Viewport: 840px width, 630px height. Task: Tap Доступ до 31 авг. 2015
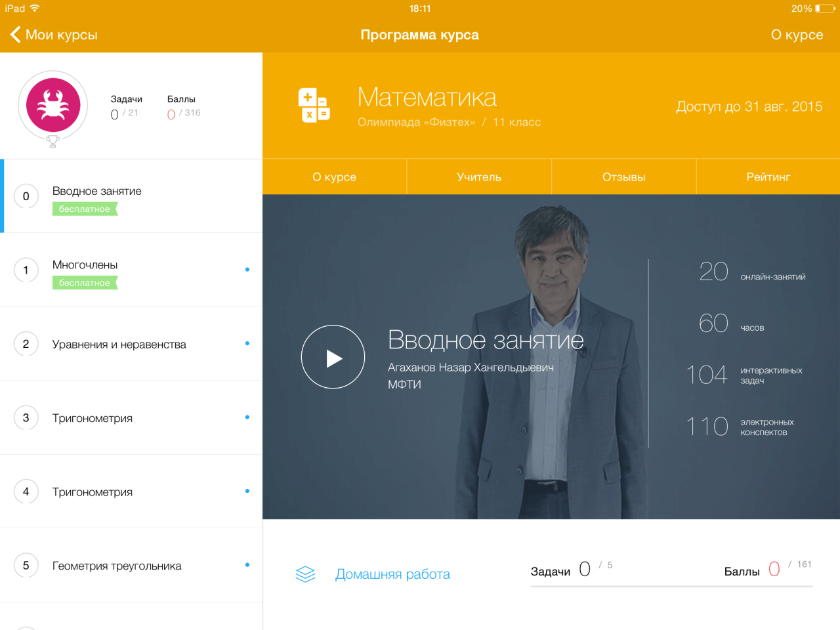point(749,107)
